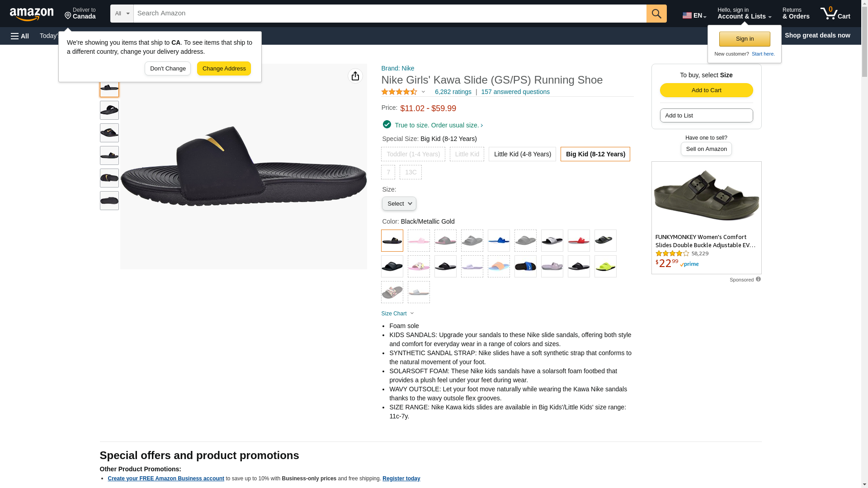Open the Size Select dropdown

pos(399,204)
